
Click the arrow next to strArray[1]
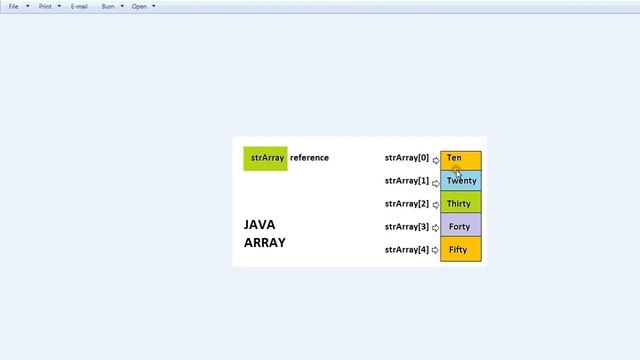pos(436,183)
